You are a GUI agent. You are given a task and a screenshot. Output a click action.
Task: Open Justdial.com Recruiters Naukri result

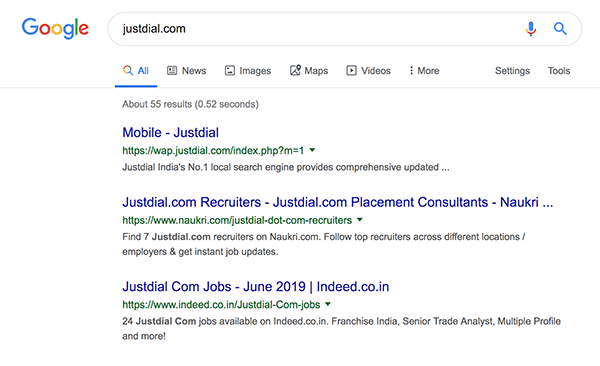click(338, 202)
